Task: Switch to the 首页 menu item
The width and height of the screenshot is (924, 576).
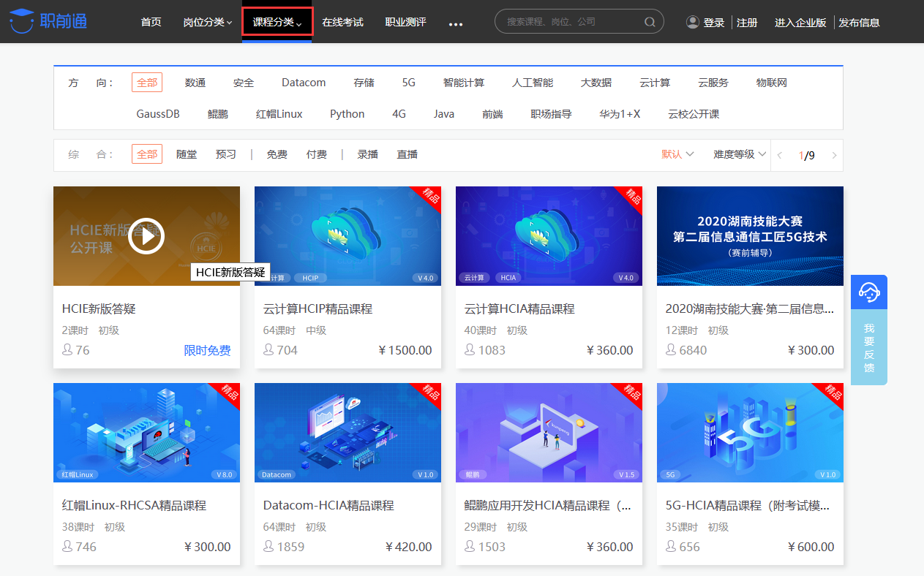Action: pyautogui.click(x=151, y=21)
